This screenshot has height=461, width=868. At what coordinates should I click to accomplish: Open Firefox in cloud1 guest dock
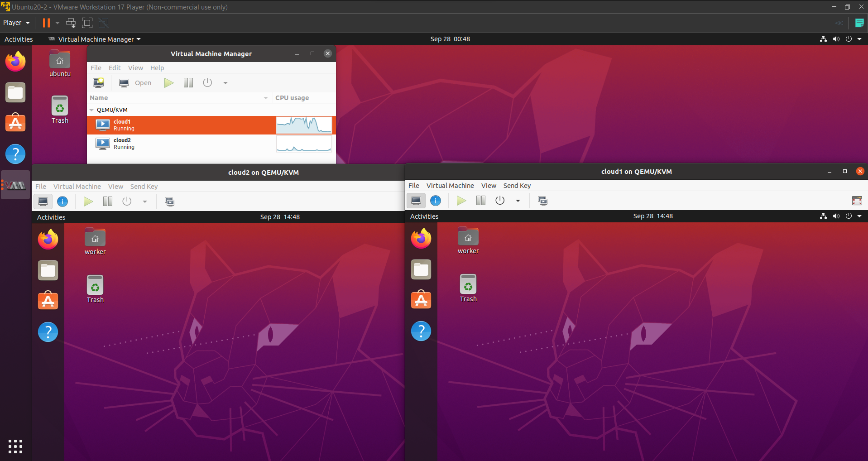coord(421,239)
